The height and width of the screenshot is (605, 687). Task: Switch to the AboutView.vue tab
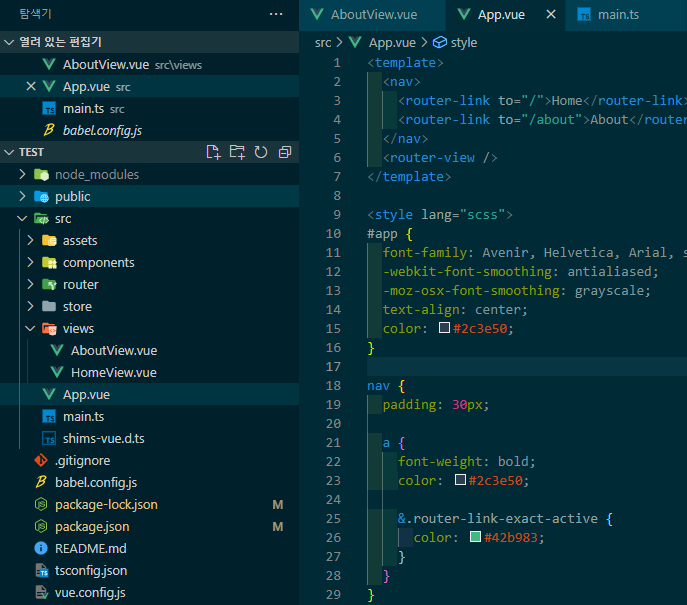pos(372,15)
